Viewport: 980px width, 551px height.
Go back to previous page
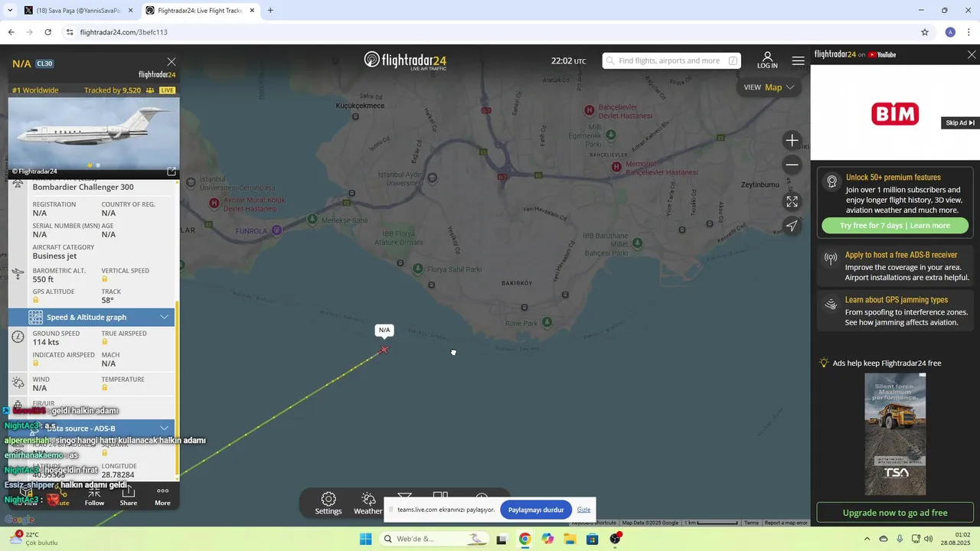(11, 32)
